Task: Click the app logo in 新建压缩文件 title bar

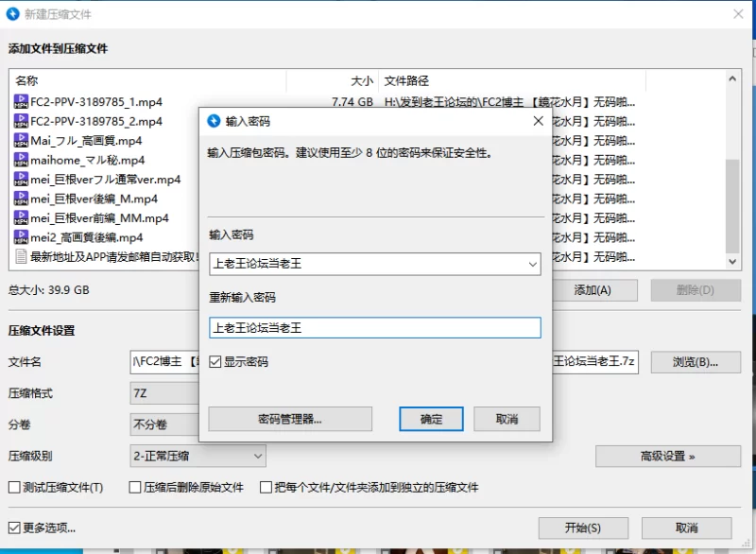Action: [x=12, y=14]
